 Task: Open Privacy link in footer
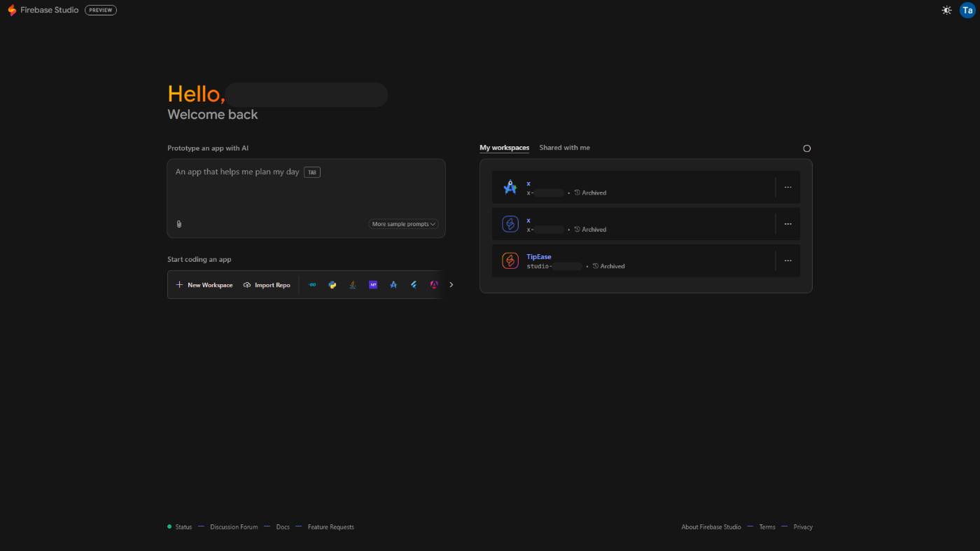[803, 527]
